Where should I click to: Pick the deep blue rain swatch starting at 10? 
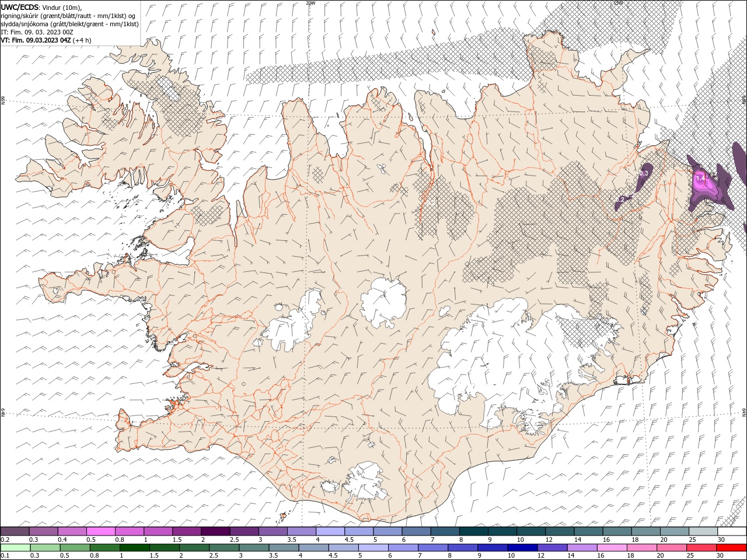pyautogui.click(x=522, y=547)
